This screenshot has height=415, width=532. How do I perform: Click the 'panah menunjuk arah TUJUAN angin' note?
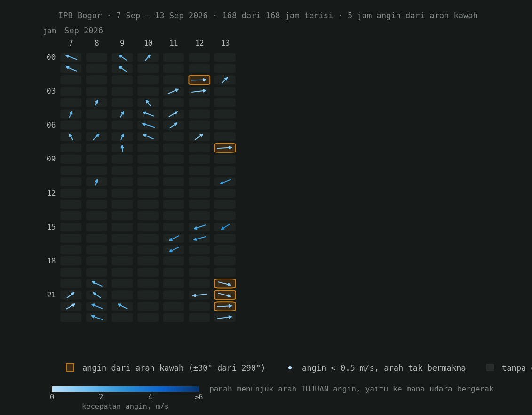tap(351, 389)
